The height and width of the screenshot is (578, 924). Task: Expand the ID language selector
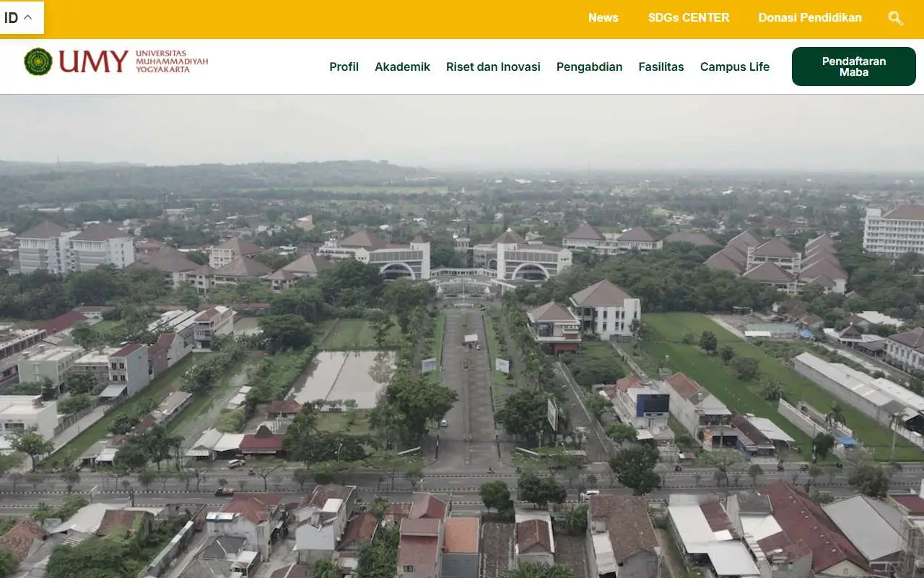click(x=22, y=17)
